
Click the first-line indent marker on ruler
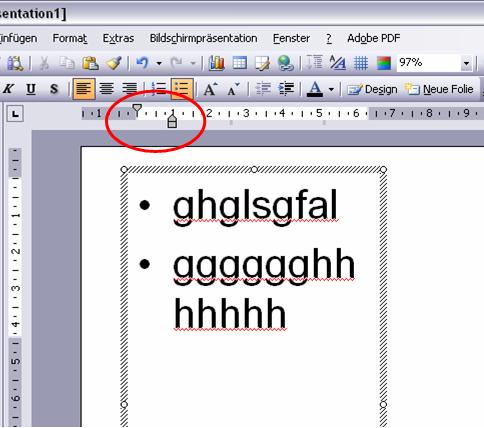(137, 110)
